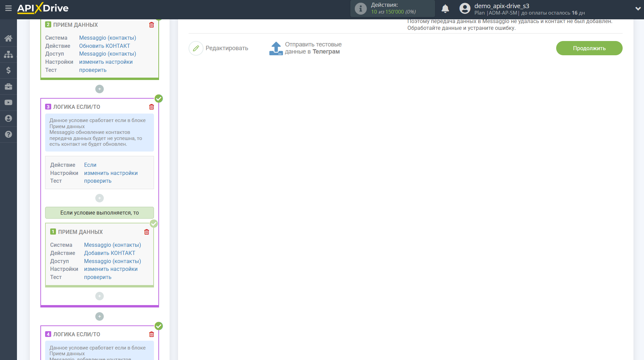This screenshot has height=360, width=644.
Task: Click block 4 green status checkmark
Action: [x=159, y=326]
